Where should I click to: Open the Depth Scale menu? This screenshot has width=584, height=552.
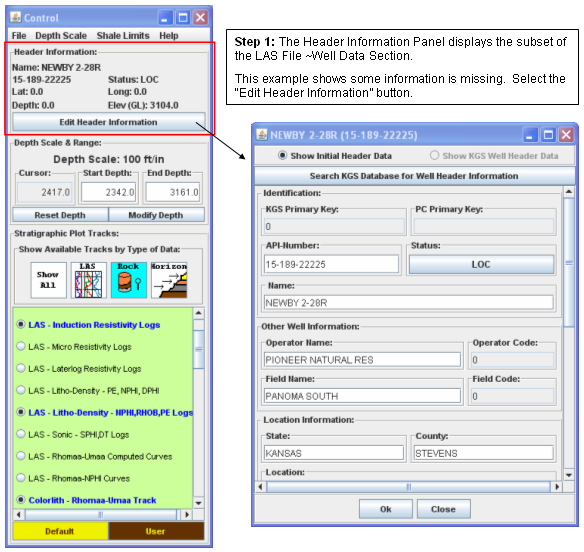pos(61,36)
